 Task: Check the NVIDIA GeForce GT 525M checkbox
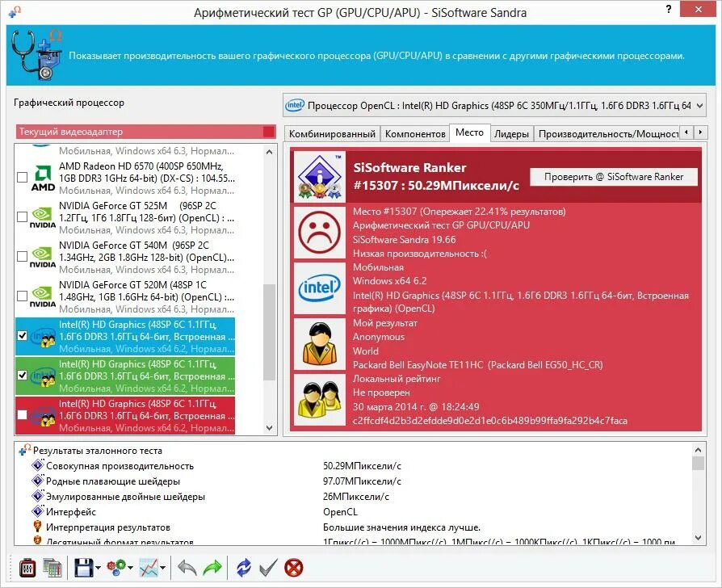click(x=22, y=217)
